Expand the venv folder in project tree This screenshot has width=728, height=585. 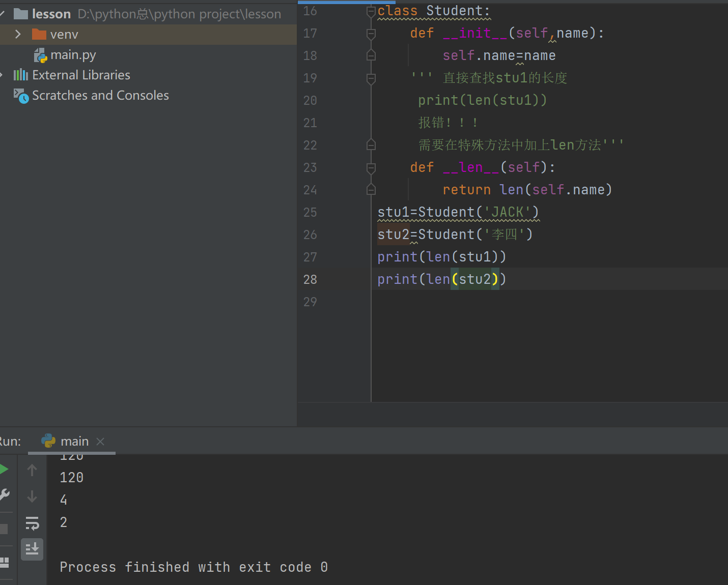coord(18,34)
